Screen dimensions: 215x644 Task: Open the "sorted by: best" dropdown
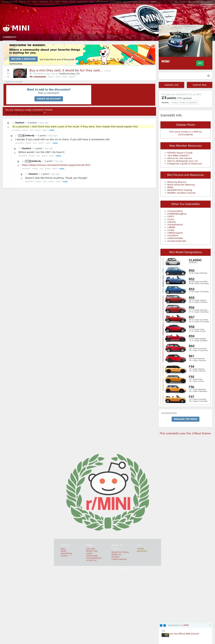click(x=14, y=82)
